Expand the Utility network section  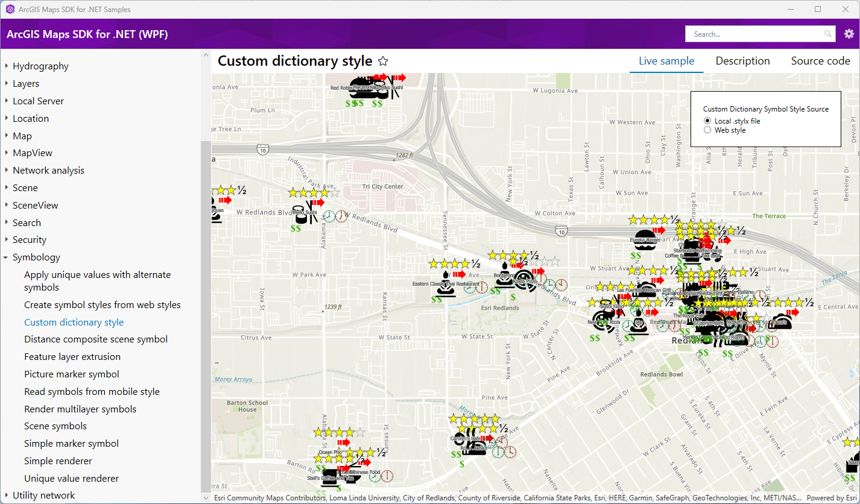[44, 495]
